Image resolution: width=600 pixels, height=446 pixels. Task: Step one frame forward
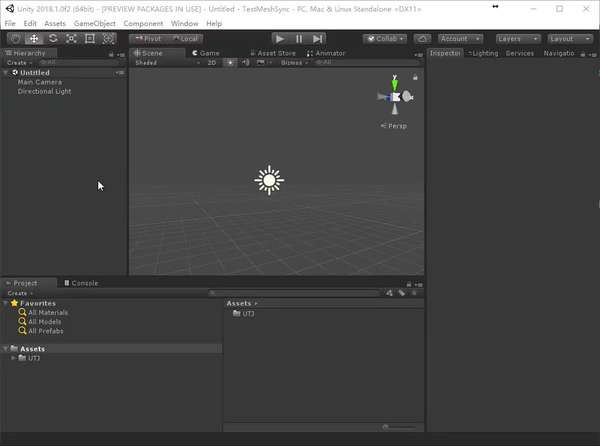pos(317,39)
